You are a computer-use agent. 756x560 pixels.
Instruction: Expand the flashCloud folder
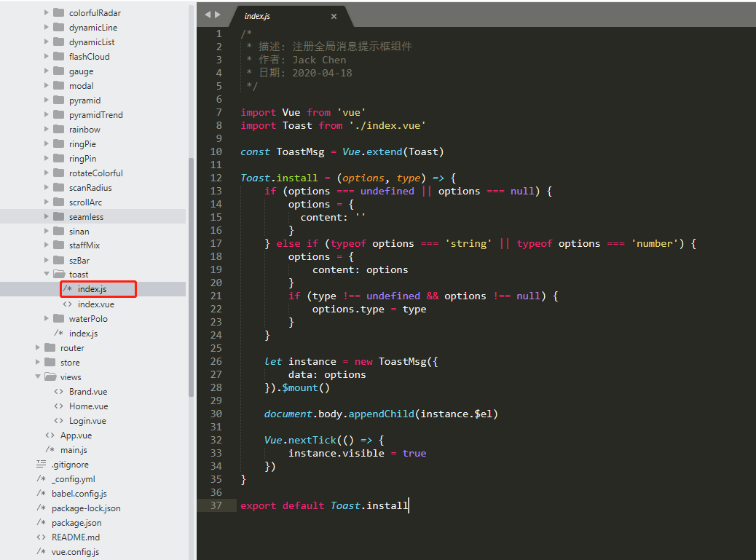click(47, 56)
